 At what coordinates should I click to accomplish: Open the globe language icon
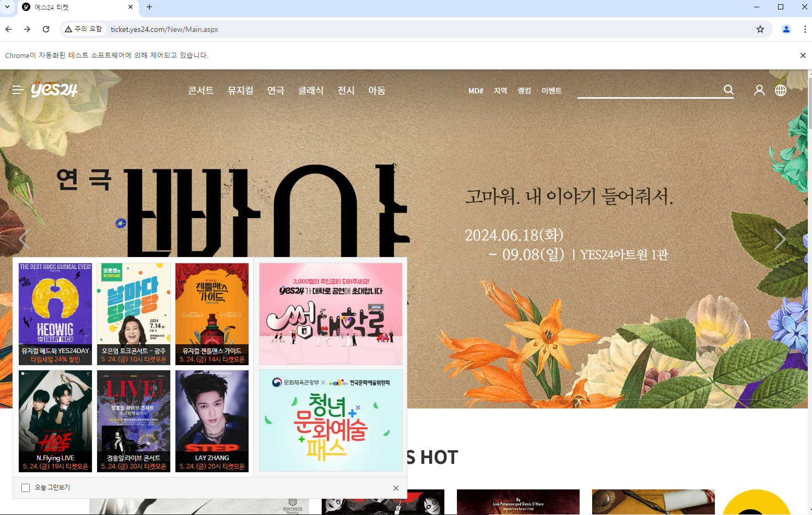coord(781,90)
